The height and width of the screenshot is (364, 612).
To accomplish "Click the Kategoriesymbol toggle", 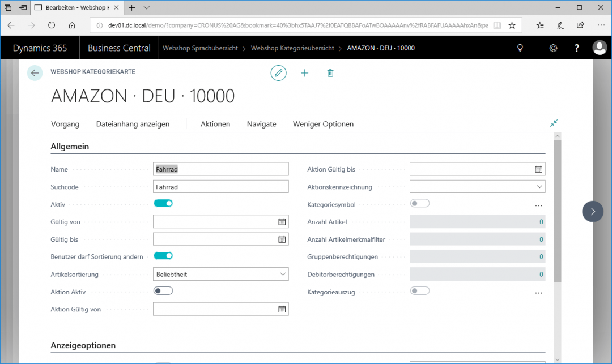I will coord(419,203).
